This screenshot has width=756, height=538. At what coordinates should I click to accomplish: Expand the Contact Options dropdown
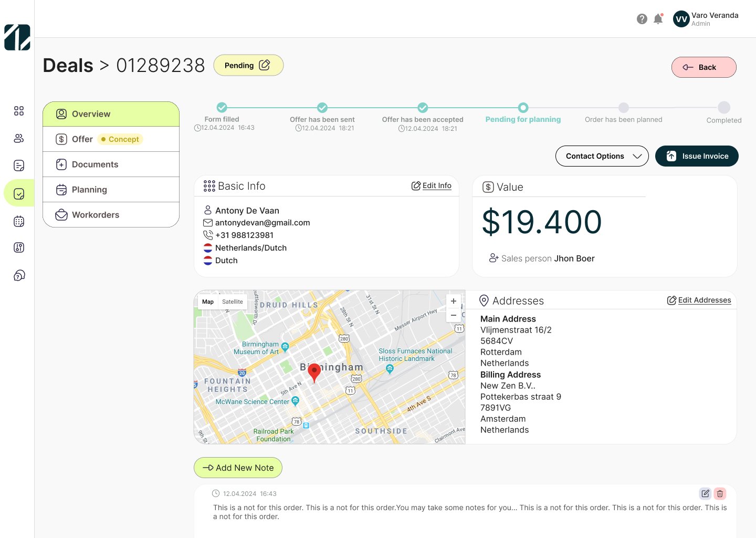point(602,156)
